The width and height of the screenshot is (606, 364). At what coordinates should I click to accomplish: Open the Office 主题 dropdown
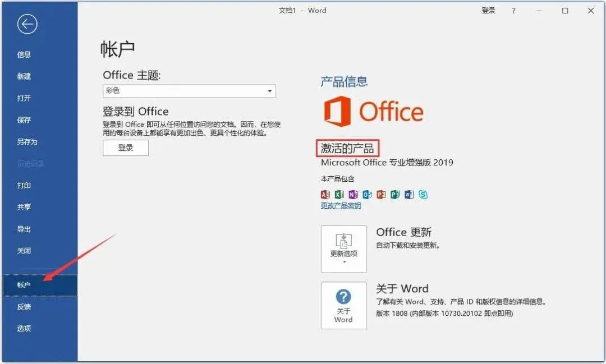click(x=190, y=91)
